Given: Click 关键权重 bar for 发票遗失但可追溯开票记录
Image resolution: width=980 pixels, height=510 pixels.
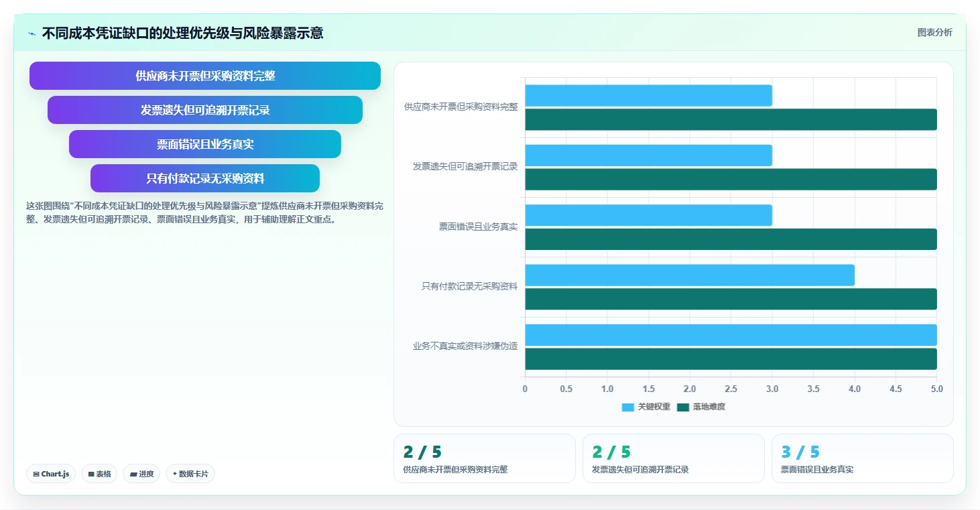Looking at the screenshot, I should click(648, 155).
